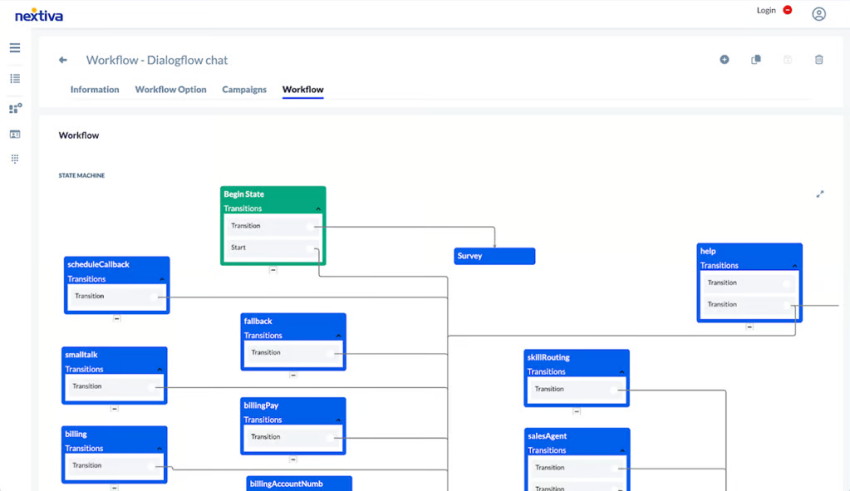This screenshot has width=850, height=491.
Task: Click the greyed-out save icon
Action: [x=788, y=60]
